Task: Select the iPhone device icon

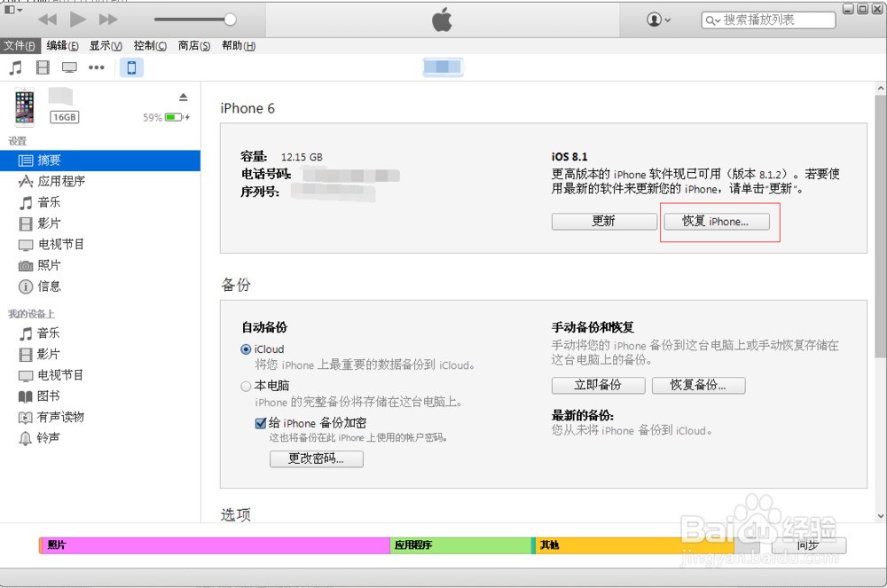Action: point(131,67)
